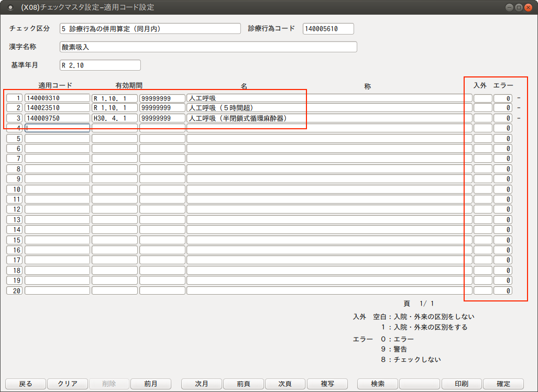Image resolution: width=538 pixels, height=392 pixels.
Task: Click the チェック区分 input field
Action: [150, 29]
